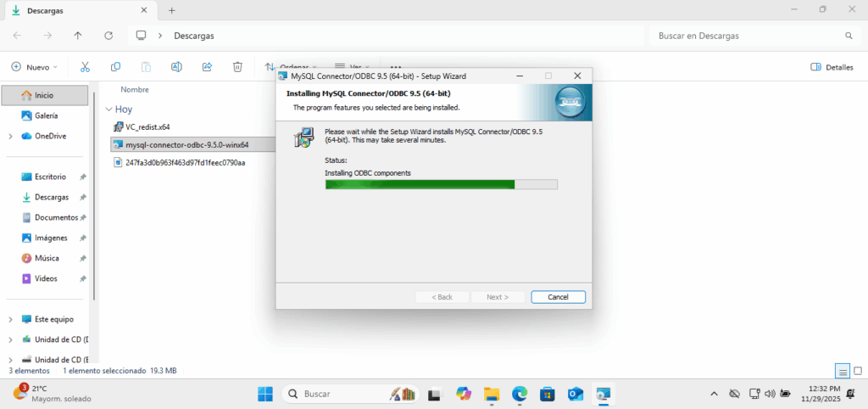Image resolution: width=868 pixels, height=409 pixels.
Task: Open Outlook from the taskbar
Action: pyautogui.click(x=576, y=394)
